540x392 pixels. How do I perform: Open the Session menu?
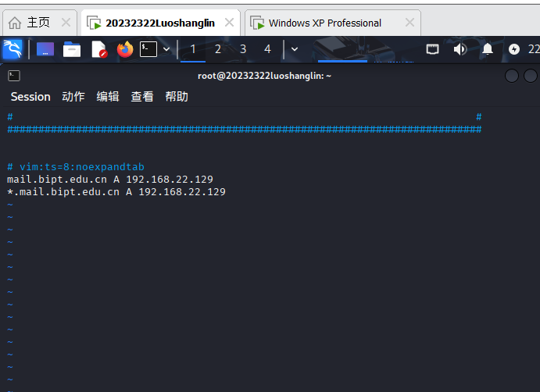pyautogui.click(x=30, y=97)
